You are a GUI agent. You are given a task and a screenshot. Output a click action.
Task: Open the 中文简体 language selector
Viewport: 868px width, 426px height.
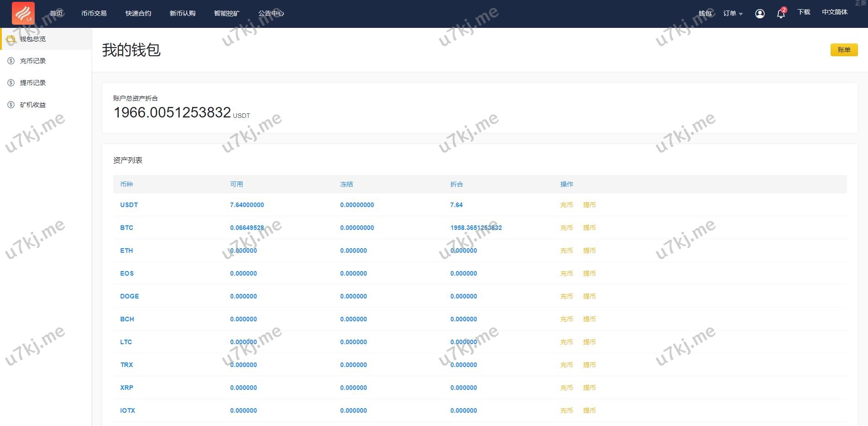835,12
